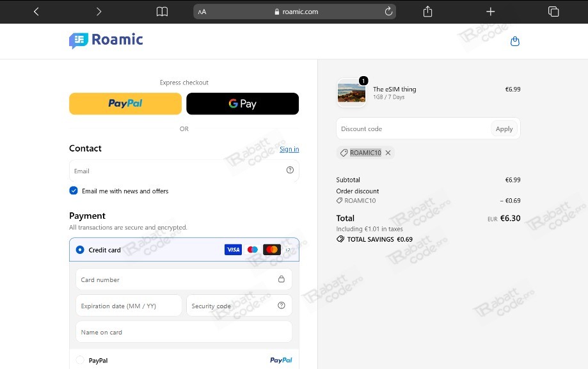The height and width of the screenshot is (369, 588).
Task: Show all open tabs overview
Action: [x=553, y=12]
